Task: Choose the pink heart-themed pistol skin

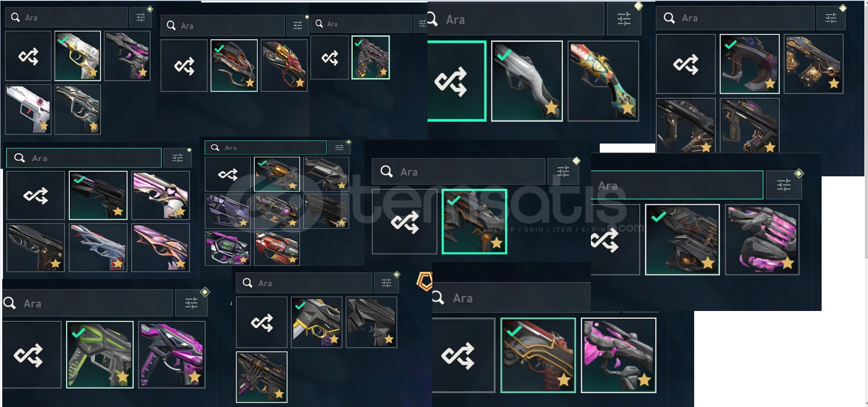Action: 160,195
